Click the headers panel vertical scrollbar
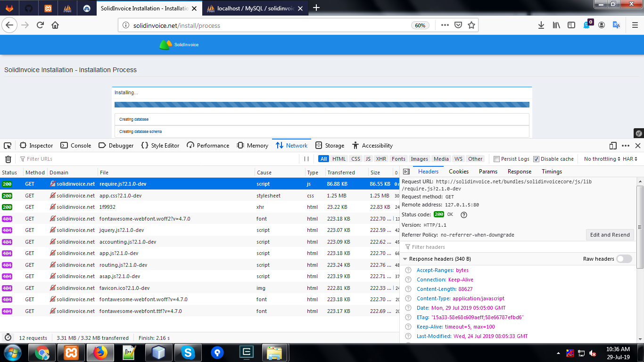The image size is (644, 362). coord(640,226)
